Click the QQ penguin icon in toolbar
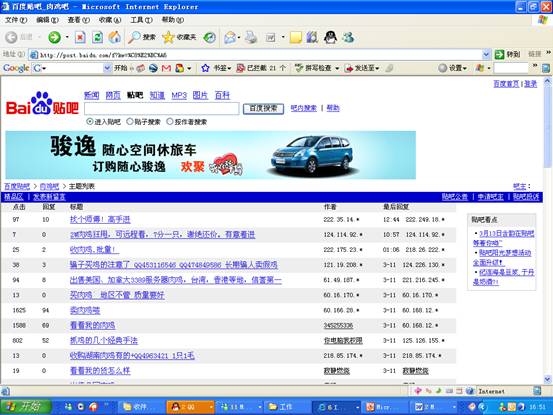This screenshot has width=553, height=415. (x=330, y=37)
